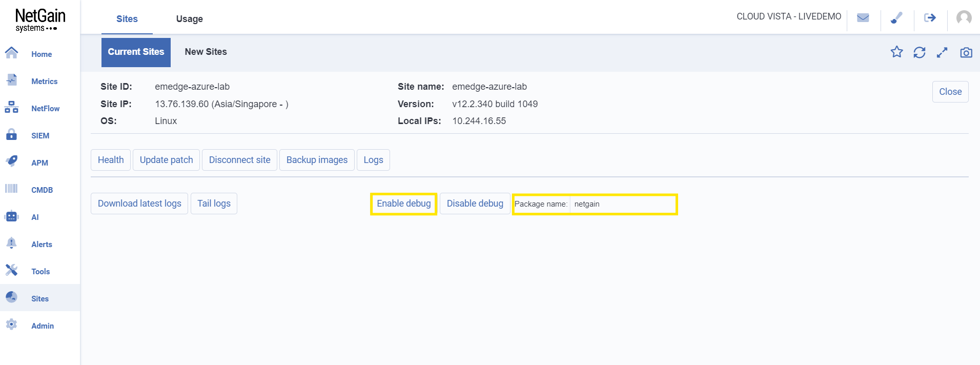The image size is (980, 365).
Task: Open SIEM in the sidebar
Action: coord(40,136)
